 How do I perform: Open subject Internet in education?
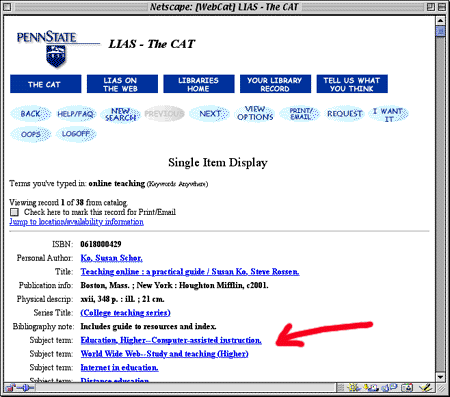click(119, 368)
